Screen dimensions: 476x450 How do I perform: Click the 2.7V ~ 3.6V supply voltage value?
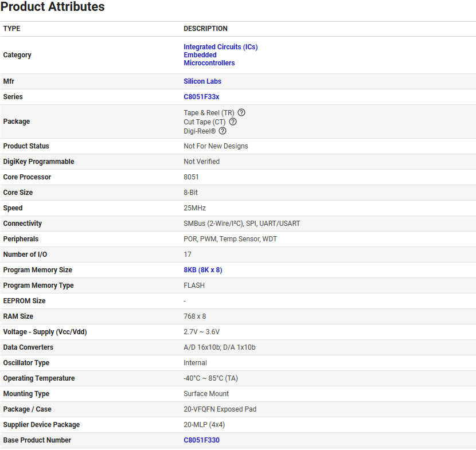(201, 332)
